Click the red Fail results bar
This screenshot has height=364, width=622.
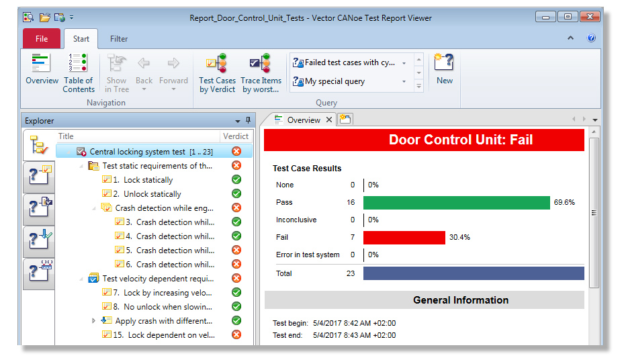(404, 238)
